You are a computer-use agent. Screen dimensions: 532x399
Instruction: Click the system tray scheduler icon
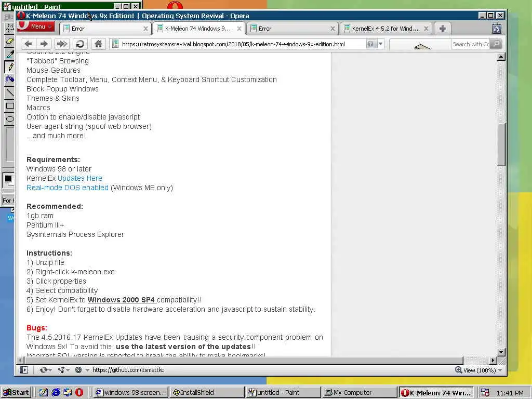[x=485, y=392]
